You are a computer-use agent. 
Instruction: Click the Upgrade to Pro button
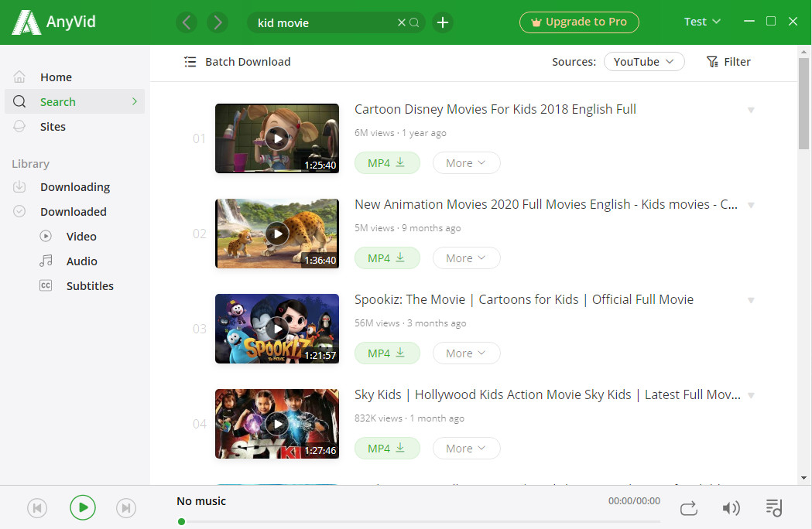click(x=579, y=22)
